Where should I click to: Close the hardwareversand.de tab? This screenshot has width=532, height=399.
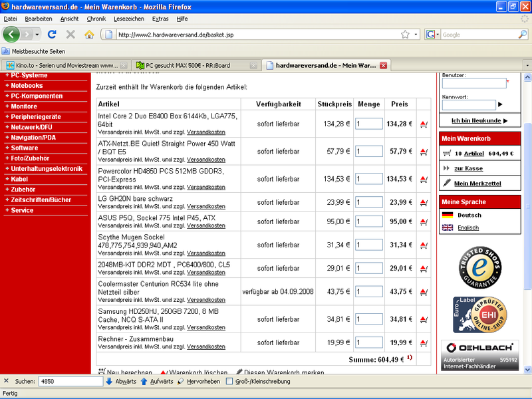384,65
